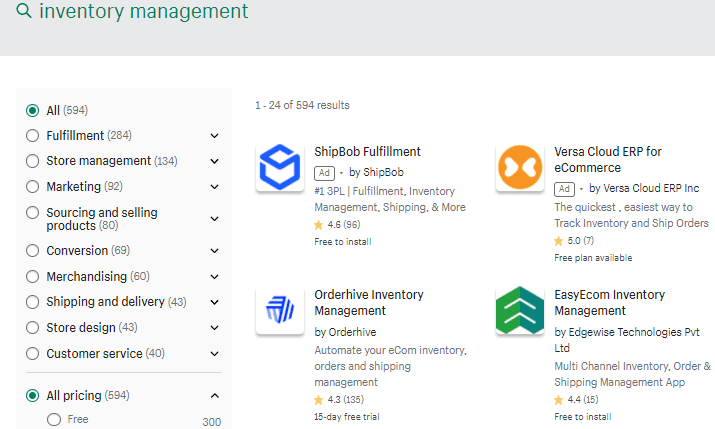
Task: Click '1 - 24 of 594 results' text
Action: 302,105
